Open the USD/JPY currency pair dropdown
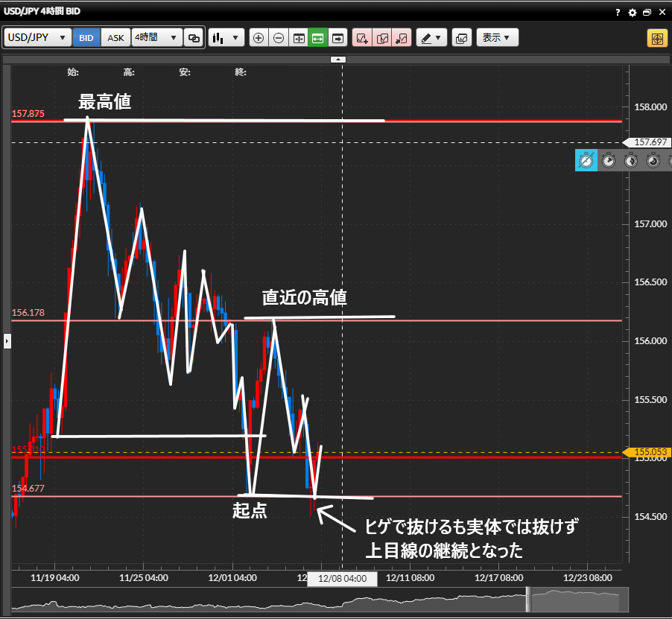This screenshot has height=619, width=672. (38, 38)
